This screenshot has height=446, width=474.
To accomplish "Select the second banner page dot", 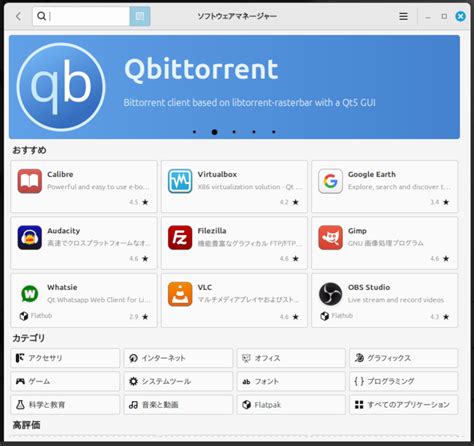I will point(214,132).
